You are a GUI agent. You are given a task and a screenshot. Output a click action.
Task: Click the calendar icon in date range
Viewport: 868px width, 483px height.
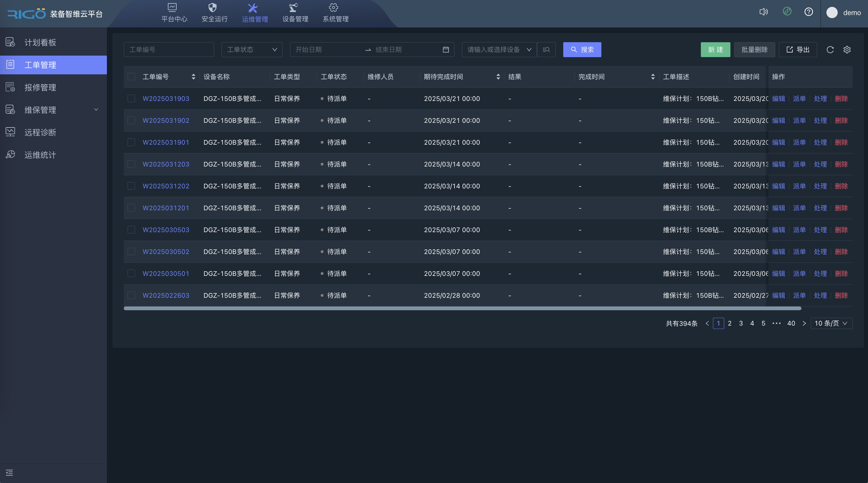pos(446,50)
